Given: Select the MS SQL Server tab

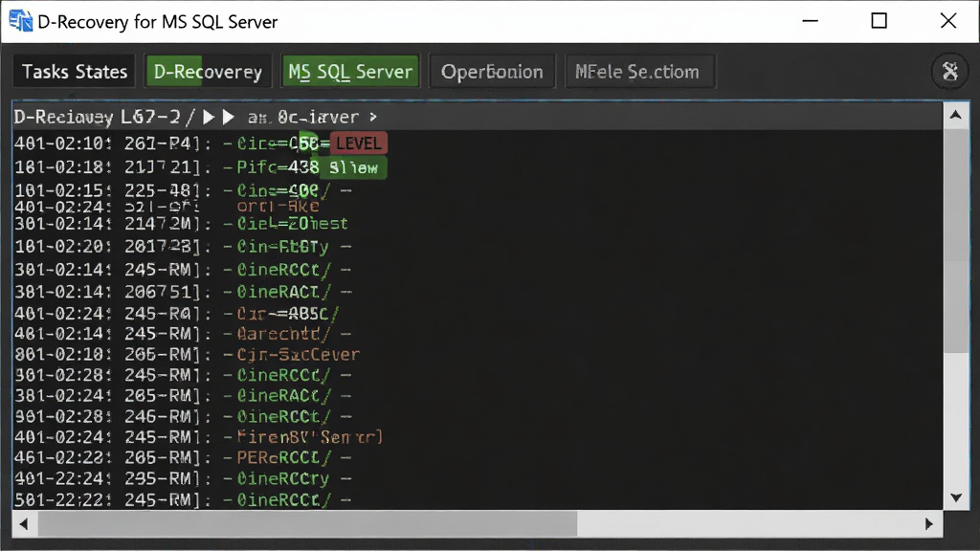Looking at the screenshot, I should click(350, 72).
